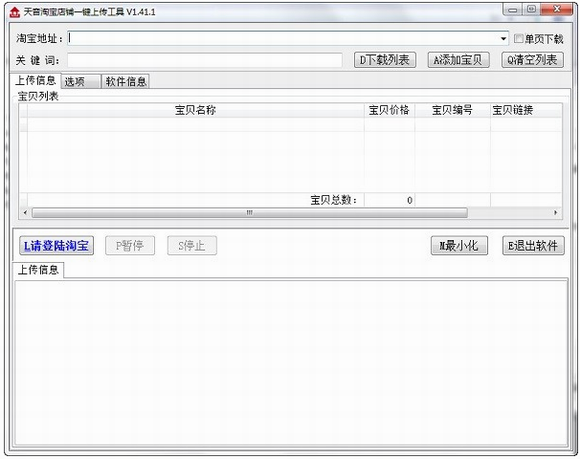Select the upper 上传信息 tab

coord(36,80)
